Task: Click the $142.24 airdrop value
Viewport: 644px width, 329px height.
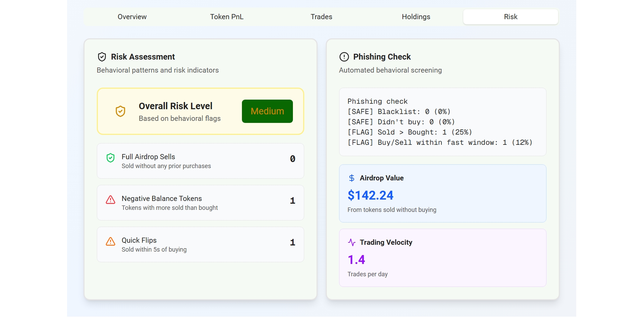Action: click(371, 195)
